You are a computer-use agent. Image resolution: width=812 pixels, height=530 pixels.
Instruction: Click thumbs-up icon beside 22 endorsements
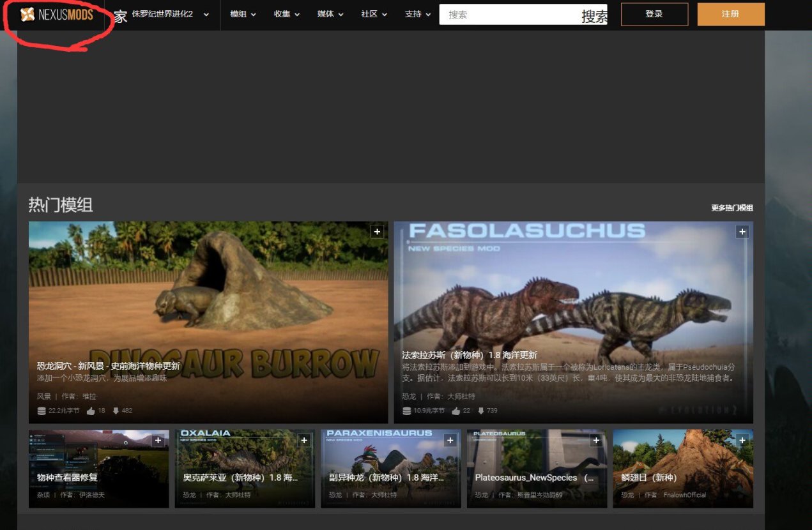click(456, 411)
